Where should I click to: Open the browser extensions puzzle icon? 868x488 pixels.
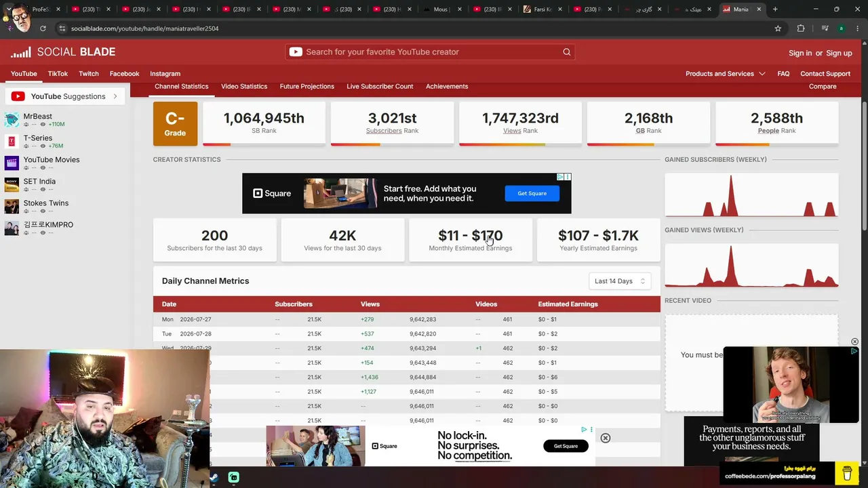click(801, 28)
